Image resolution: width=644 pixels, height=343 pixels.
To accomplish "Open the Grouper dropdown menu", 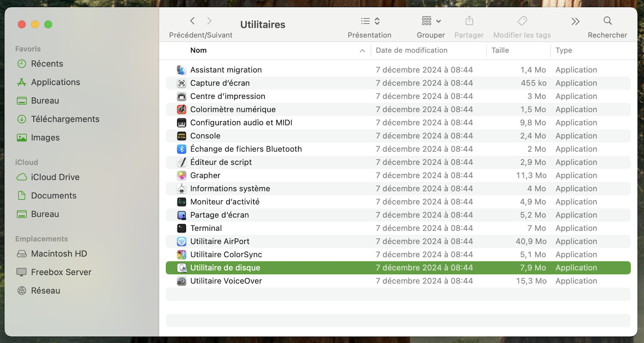I will point(431,21).
